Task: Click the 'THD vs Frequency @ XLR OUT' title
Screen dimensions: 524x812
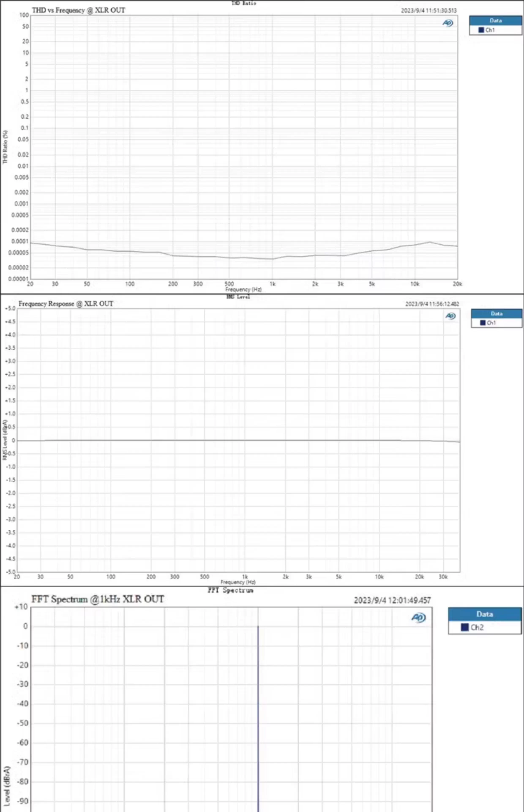Action: click(x=79, y=10)
